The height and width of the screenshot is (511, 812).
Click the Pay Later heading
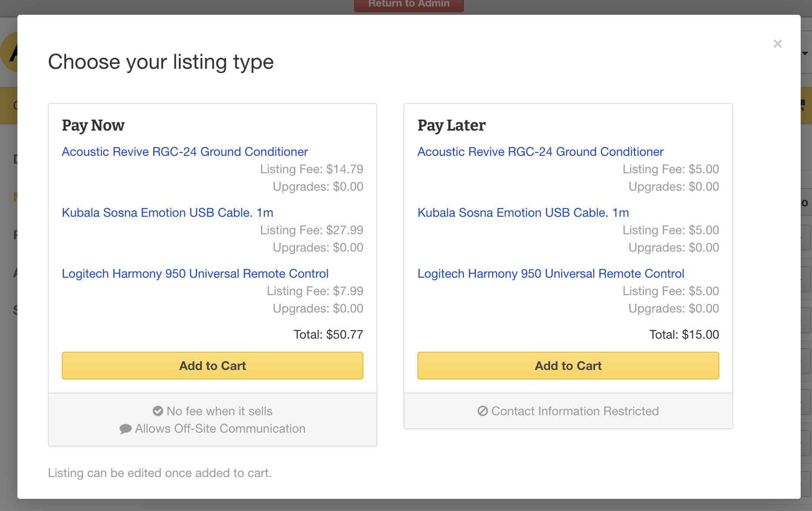[x=451, y=125]
